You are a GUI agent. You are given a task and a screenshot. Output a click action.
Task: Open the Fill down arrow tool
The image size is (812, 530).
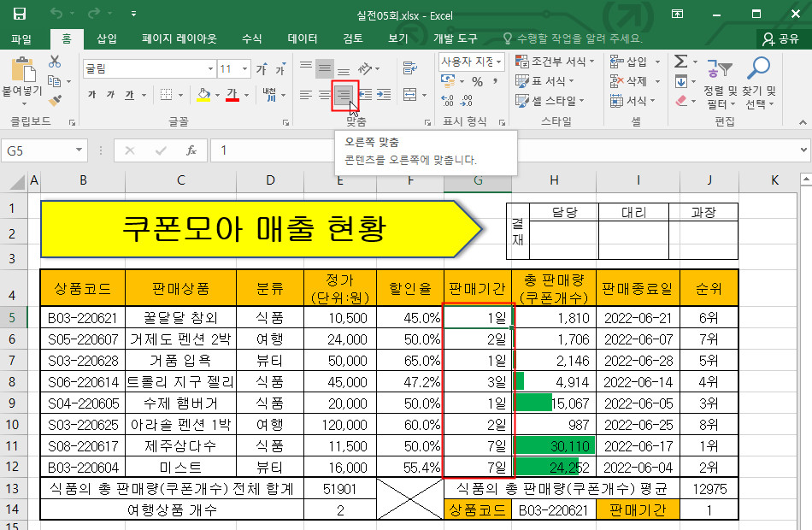pyautogui.click(x=680, y=81)
